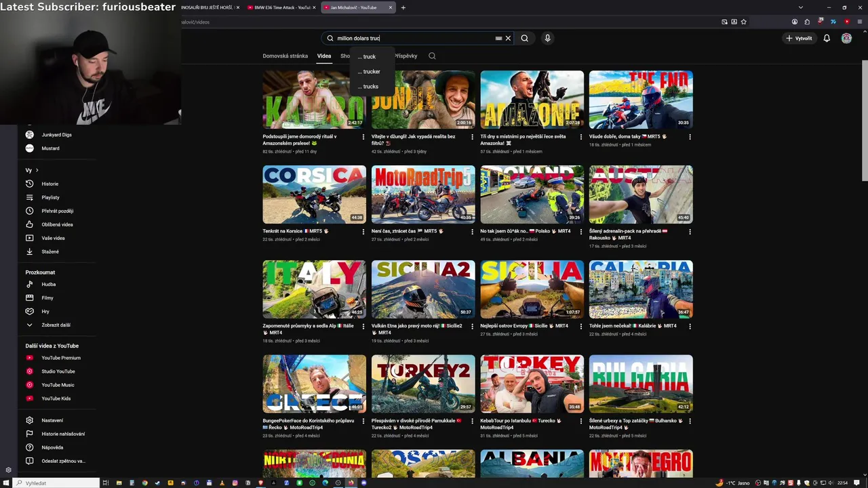Open Nejlepší ostrov Evropy Sicílie video title
Viewport: 868px width, 488px height.
tap(524, 326)
